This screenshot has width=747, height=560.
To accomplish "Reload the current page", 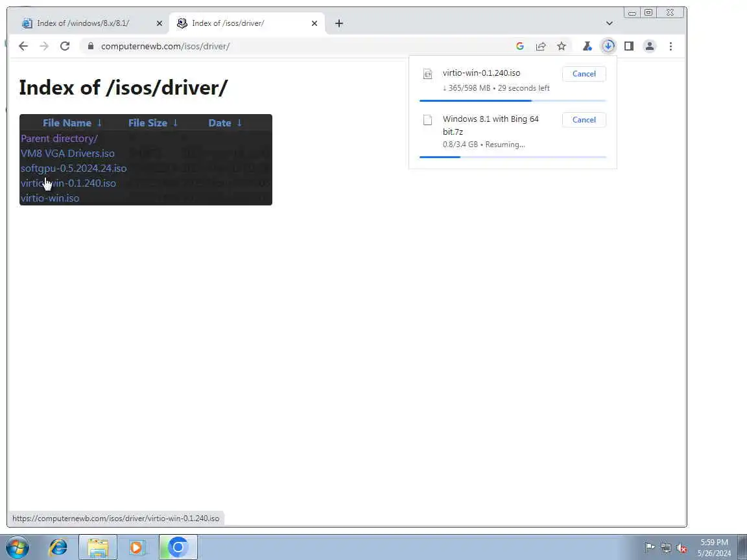I will click(x=65, y=46).
